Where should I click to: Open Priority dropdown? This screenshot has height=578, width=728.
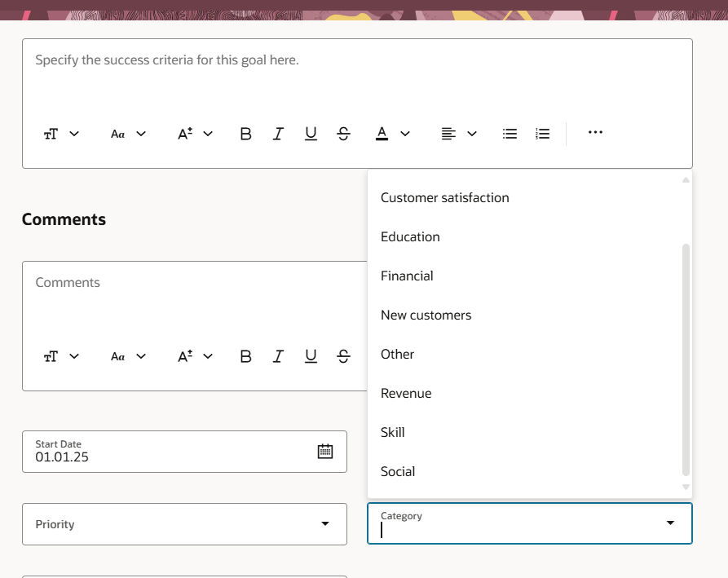coord(184,524)
